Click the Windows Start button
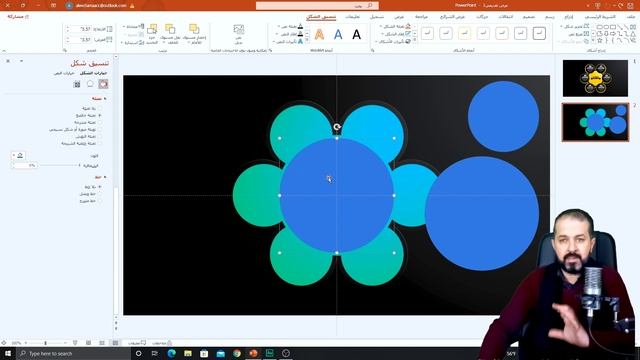The image size is (640, 360). pyautogui.click(x=8, y=353)
